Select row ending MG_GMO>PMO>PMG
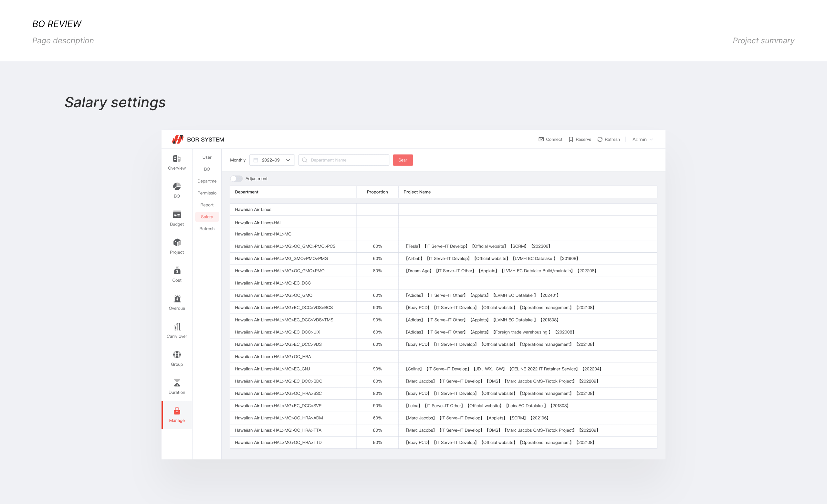Viewport: 827px width, 504px height. (443, 258)
